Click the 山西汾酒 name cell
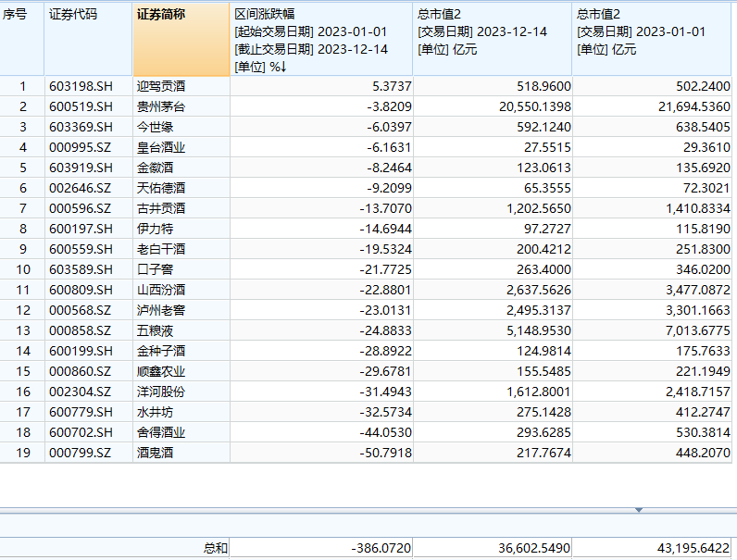737x560 pixels. coord(161,290)
